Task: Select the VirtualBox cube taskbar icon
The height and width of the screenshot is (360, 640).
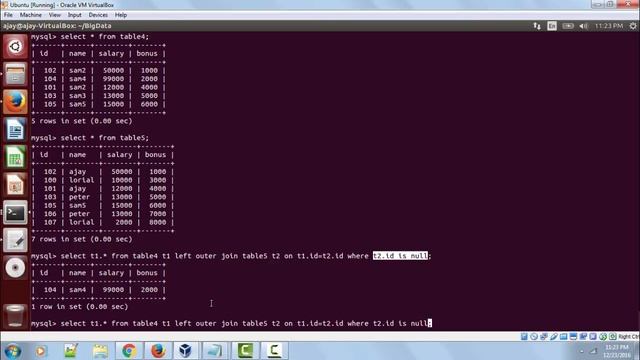Action: [x=186, y=351]
